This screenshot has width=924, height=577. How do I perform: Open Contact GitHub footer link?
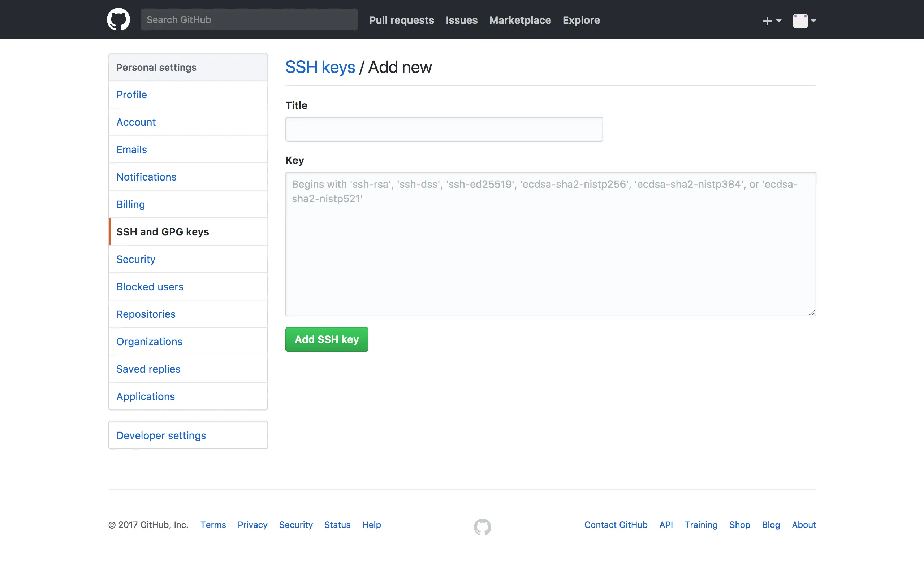(616, 525)
